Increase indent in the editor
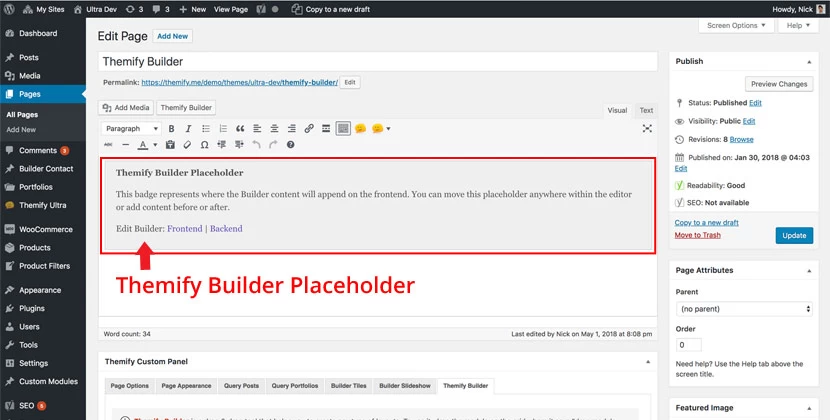830x420 pixels. point(239,145)
